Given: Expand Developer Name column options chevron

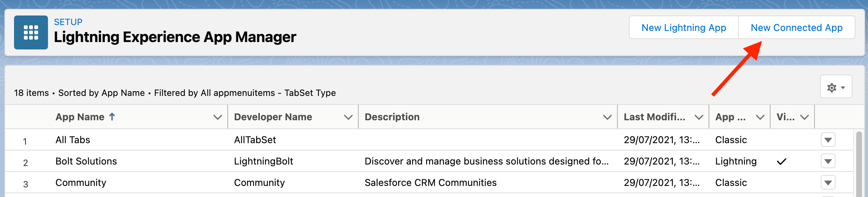Looking at the screenshot, I should click(348, 117).
